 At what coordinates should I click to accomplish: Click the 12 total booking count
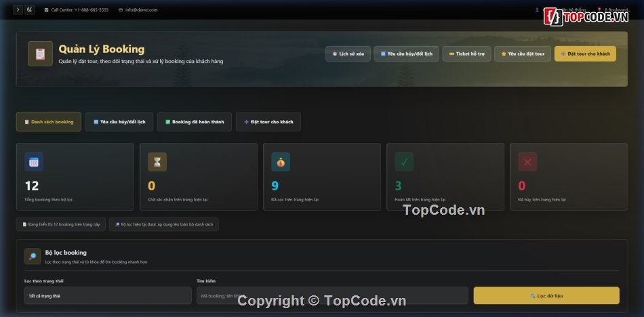(x=32, y=186)
